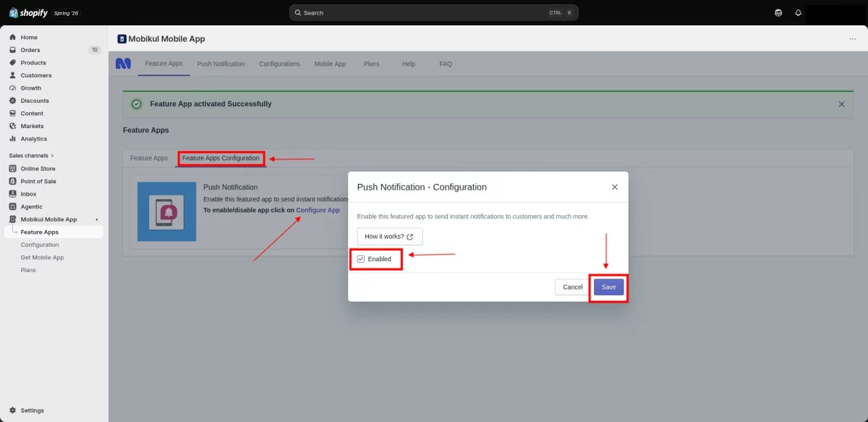Open the Push Notification tab
868x422 pixels.
pos(221,64)
